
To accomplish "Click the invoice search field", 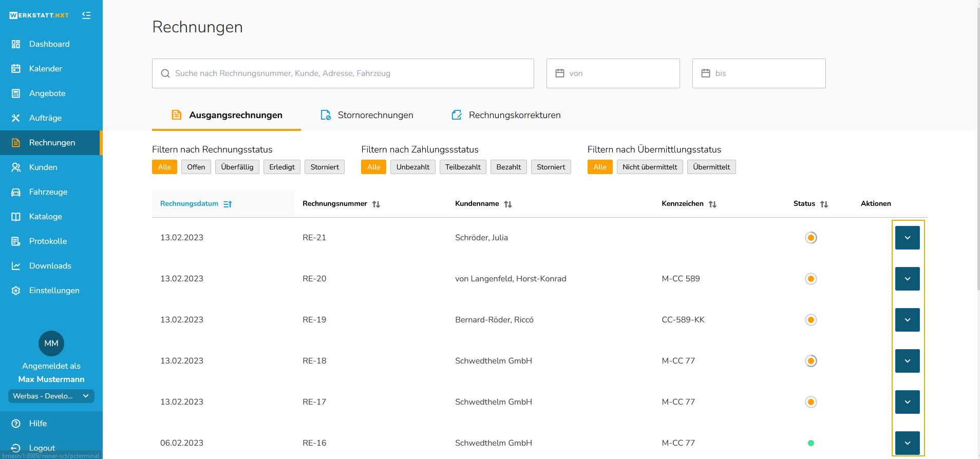I will click(343, 73).
